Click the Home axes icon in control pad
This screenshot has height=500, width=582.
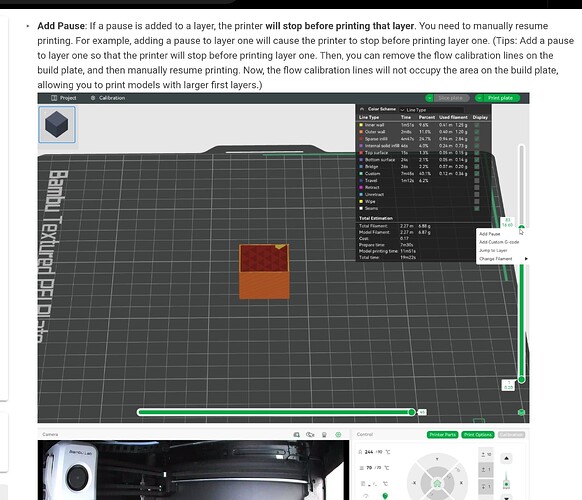coord(437,483)
